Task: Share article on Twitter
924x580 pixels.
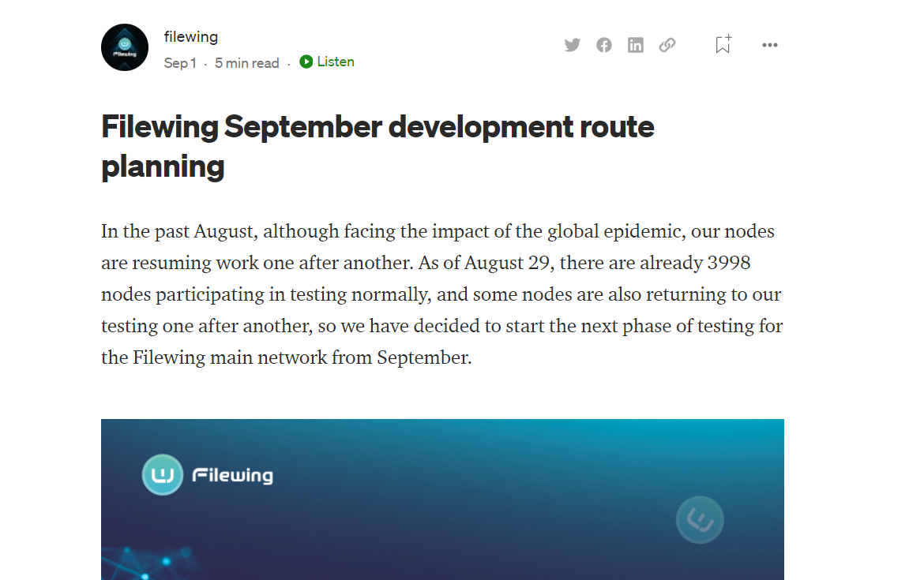Action: (573, 45)
